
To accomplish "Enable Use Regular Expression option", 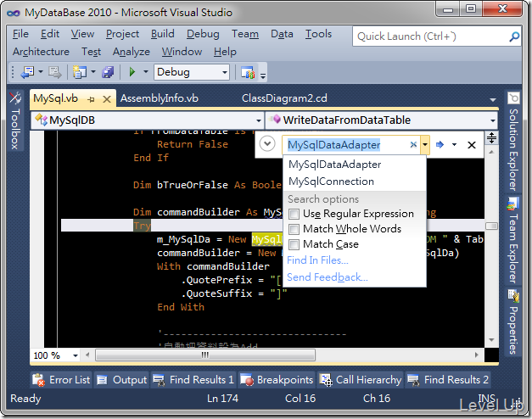I will click(x=294, y=214).
